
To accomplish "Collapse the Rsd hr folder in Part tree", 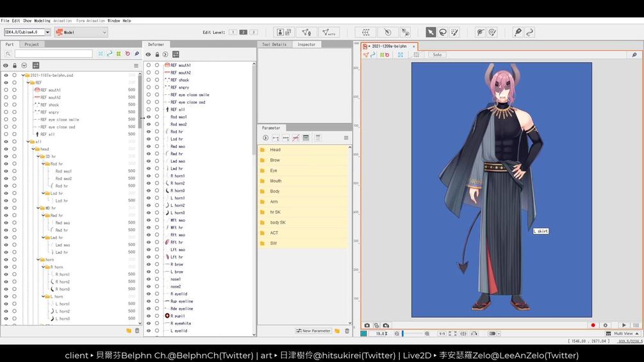I will click(43, 164).
